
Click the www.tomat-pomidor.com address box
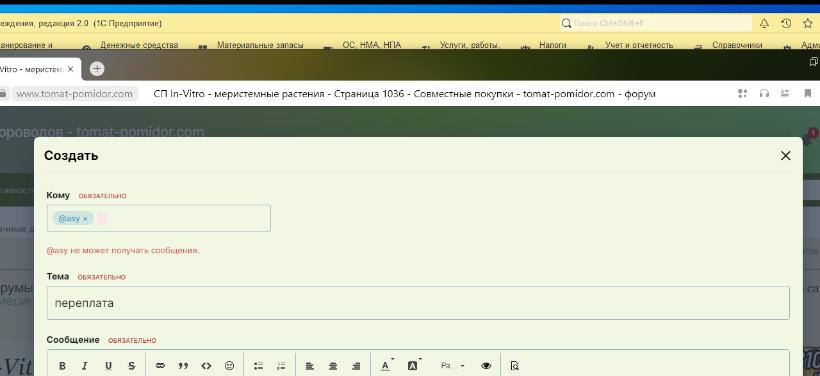tap(75, 94)
